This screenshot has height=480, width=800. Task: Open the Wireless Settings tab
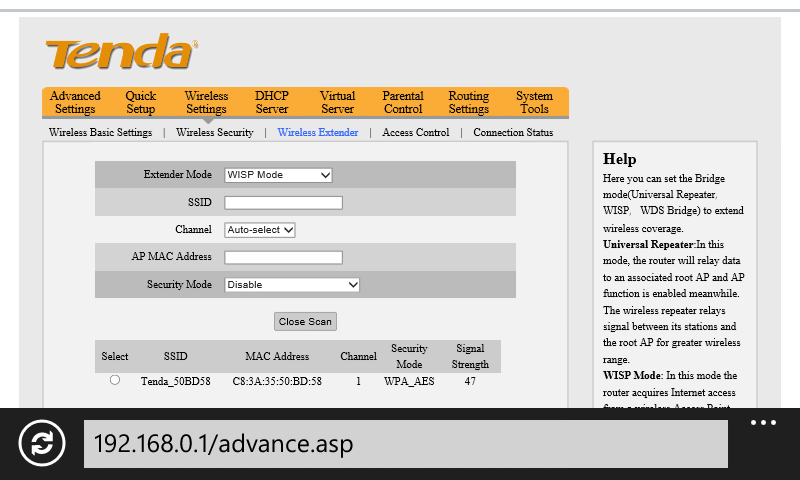(206, 103)
